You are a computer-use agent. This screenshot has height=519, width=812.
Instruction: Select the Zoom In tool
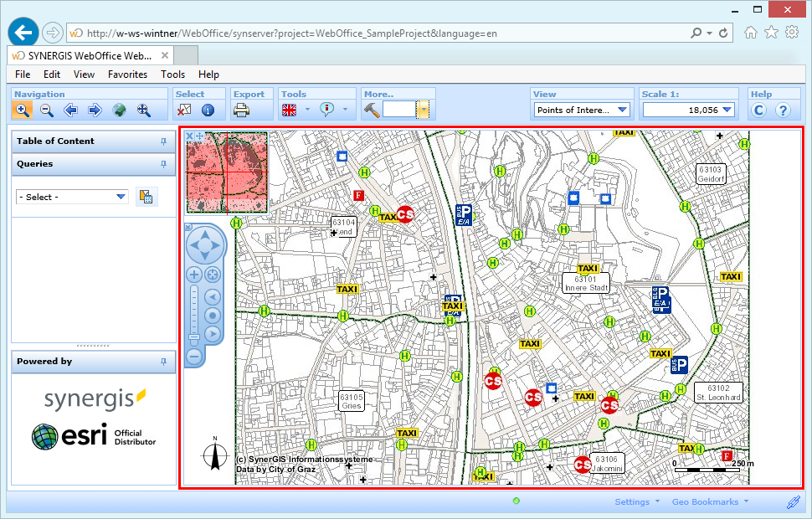(22, 109)
